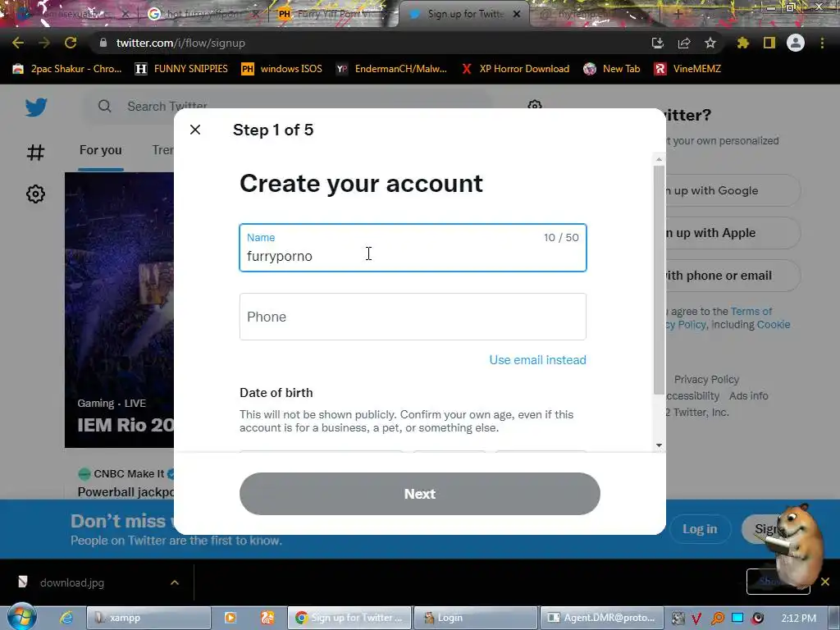Switch to xampp taskbar window

tap(149, 618)
